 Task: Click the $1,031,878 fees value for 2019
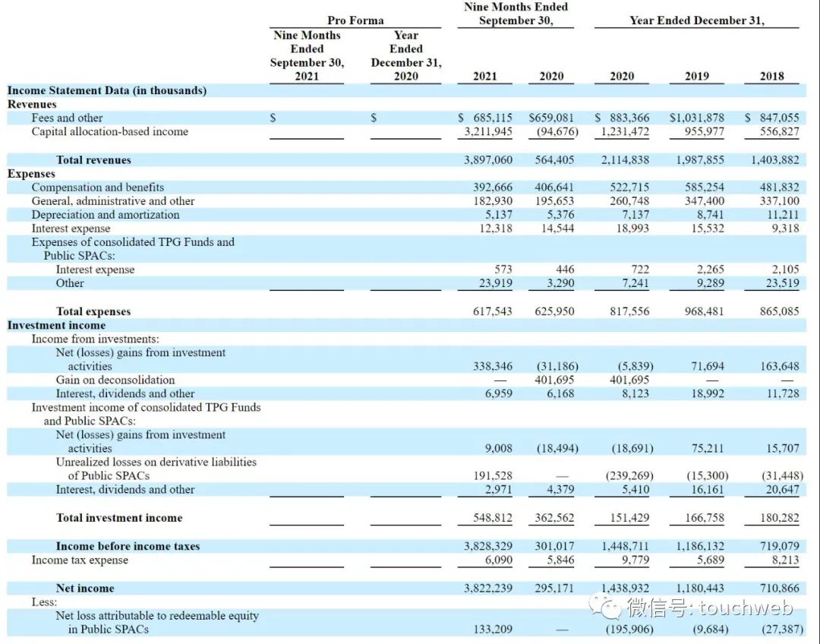click(x=696, y=118)
